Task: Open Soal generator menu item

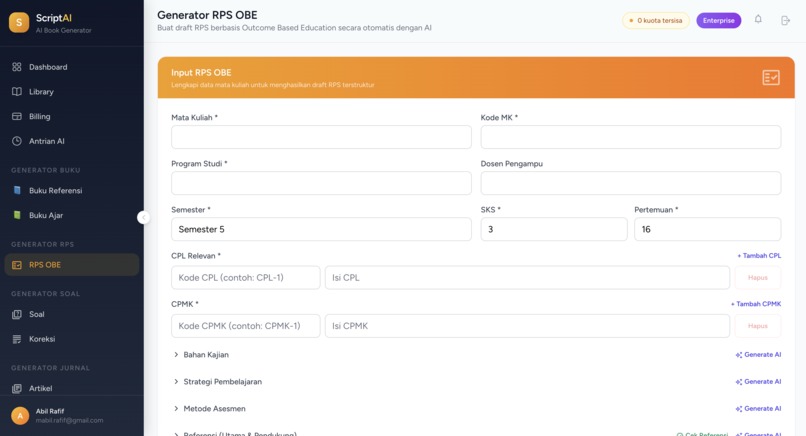Action: (72, 314)
